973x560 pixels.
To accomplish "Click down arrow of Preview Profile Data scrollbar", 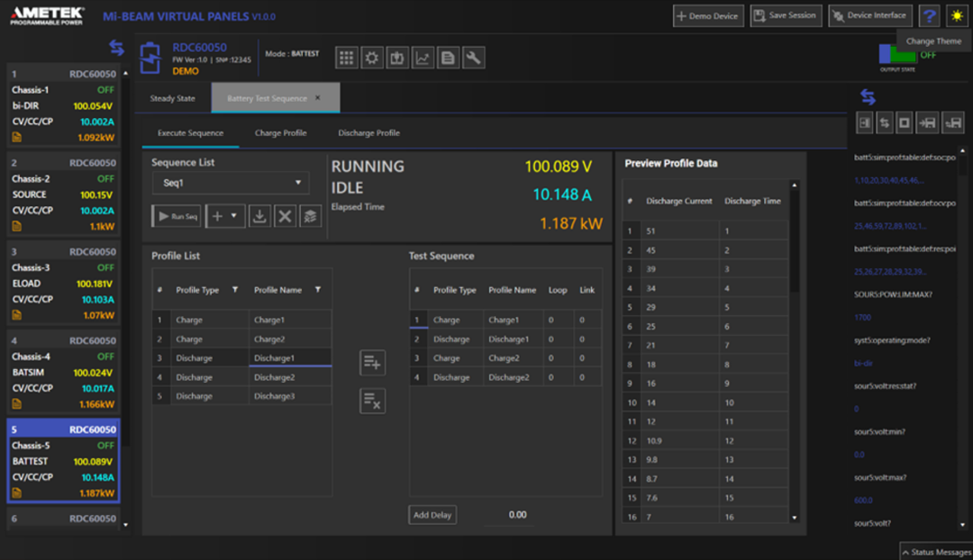I will tap(795, 518).
